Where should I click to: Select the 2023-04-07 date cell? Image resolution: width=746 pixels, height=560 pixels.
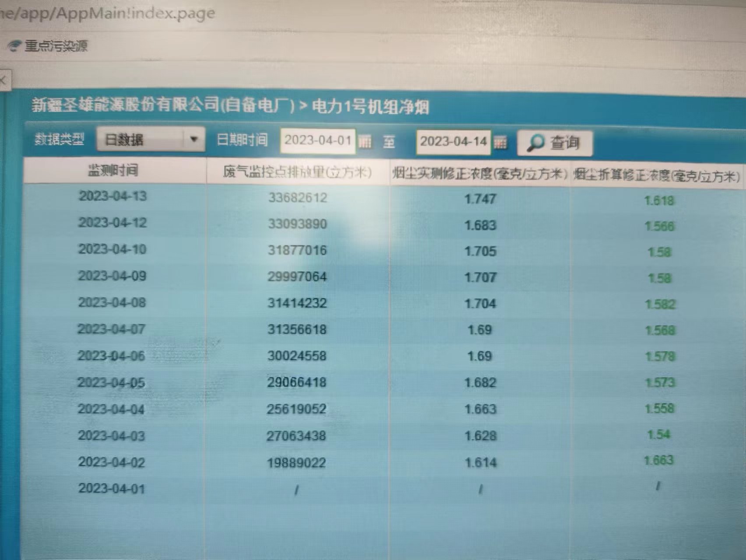111,329
